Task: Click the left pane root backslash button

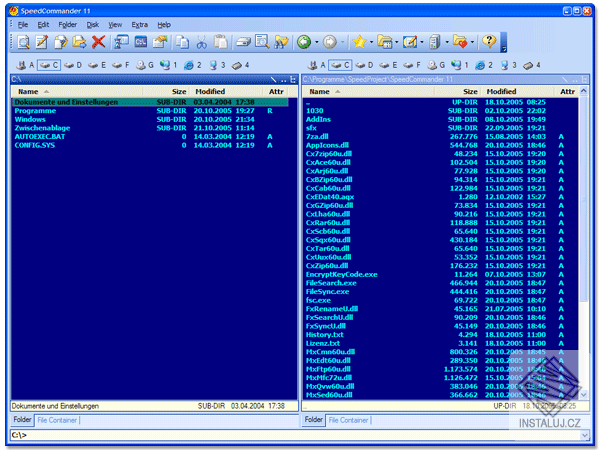Action: point(273,80)
